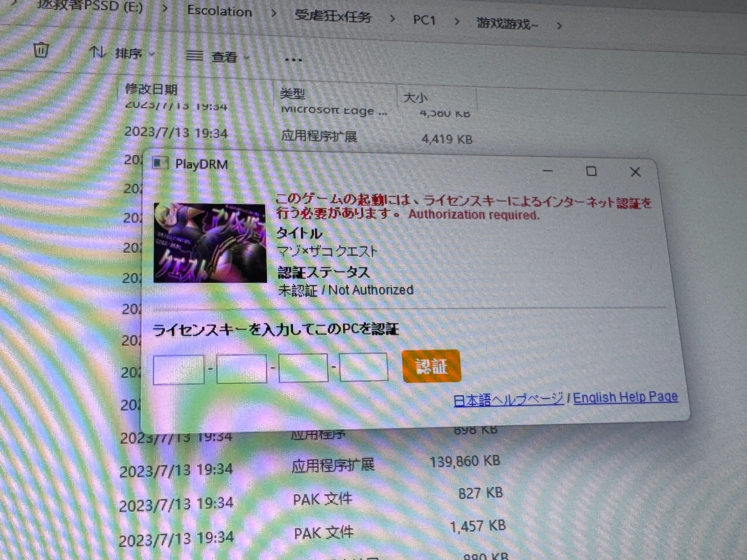
Task: Expand chevron after 游戏游戏~ breadcrumb
Action: coord(559,26)
